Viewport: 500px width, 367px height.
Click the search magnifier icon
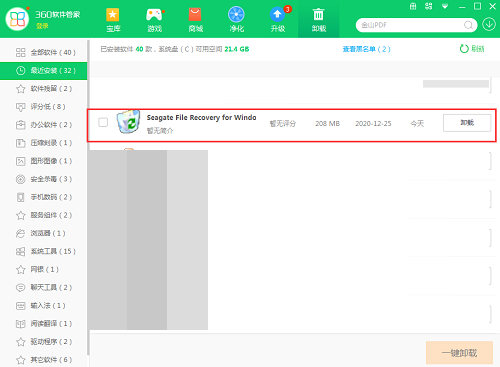[x=468, y=25]
